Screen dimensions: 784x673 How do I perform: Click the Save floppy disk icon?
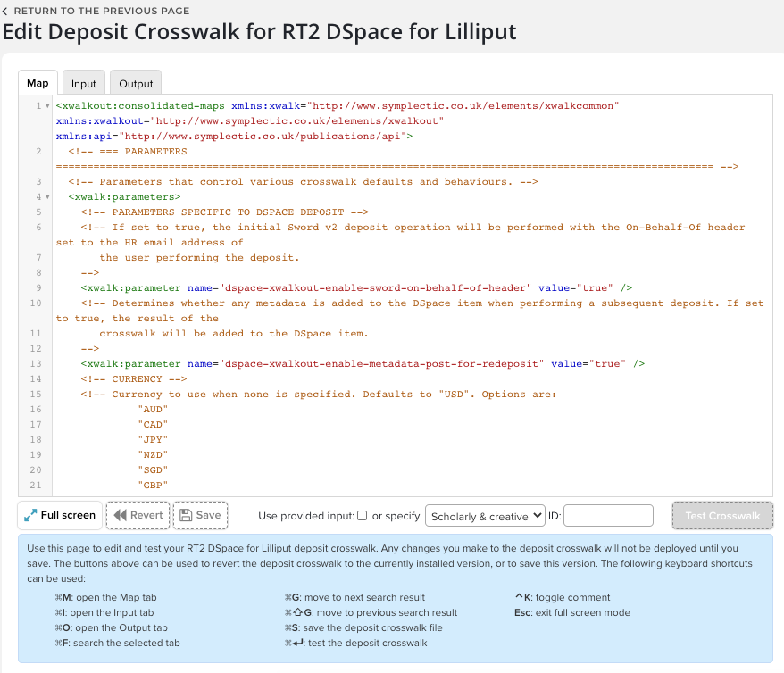pyautogui.click(x=186, y=515)
